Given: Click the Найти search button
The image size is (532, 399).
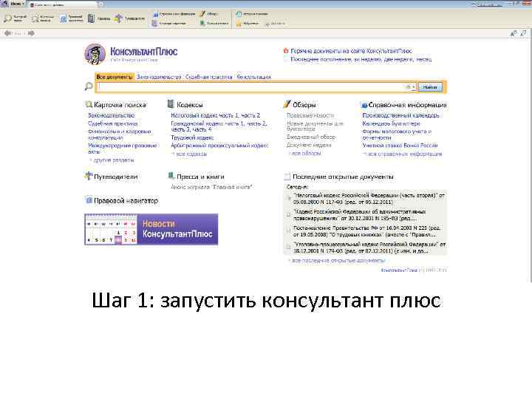Looking at the screenshot, I should coord(430,87).
